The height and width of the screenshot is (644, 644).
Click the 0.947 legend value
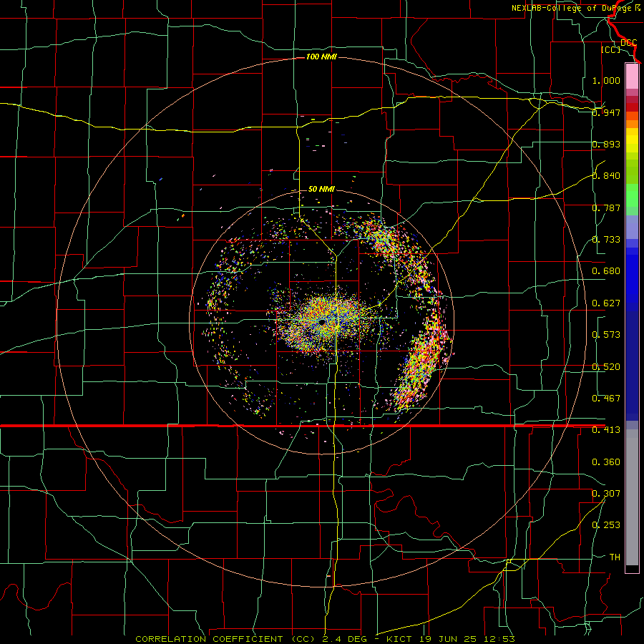click(x=606, y=112)
